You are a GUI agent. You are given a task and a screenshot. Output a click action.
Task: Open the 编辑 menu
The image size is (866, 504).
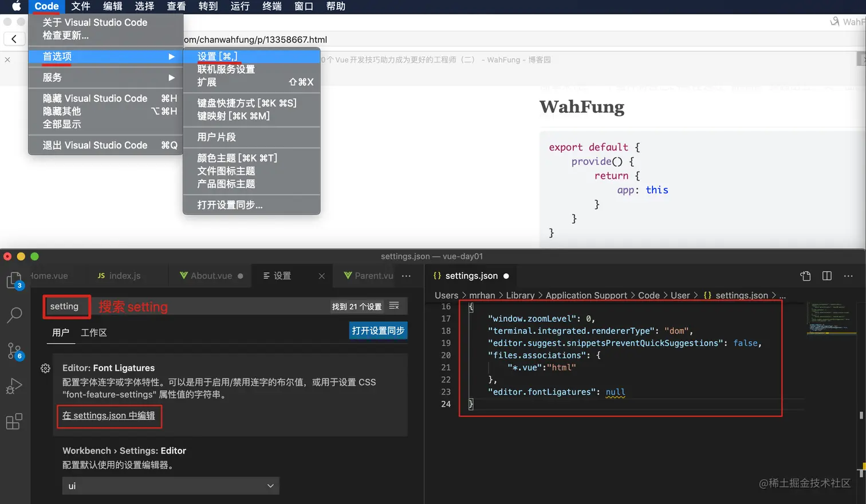coord(113,6)
